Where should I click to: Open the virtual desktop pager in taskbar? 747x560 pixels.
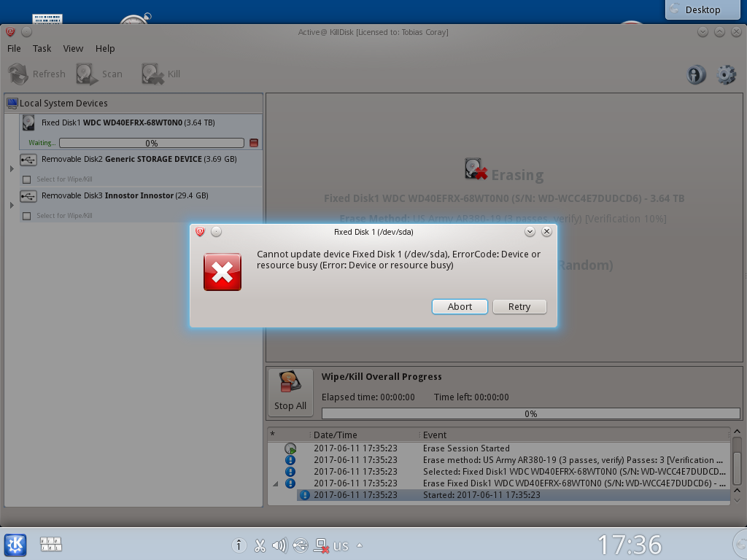(x=50, y=544)
